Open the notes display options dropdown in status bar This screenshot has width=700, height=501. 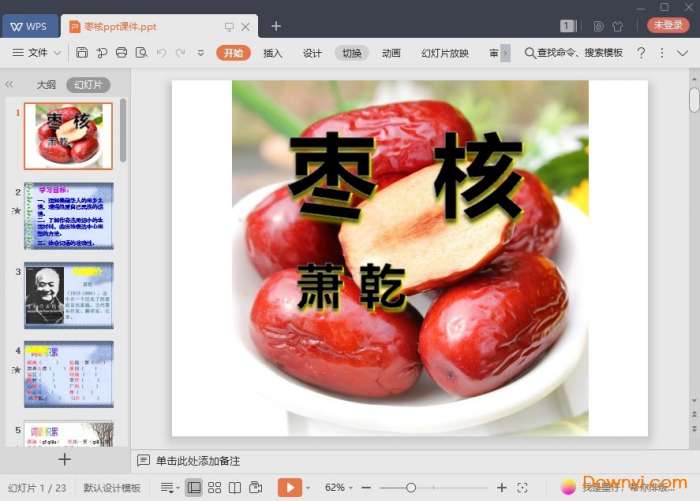point(170,488)
